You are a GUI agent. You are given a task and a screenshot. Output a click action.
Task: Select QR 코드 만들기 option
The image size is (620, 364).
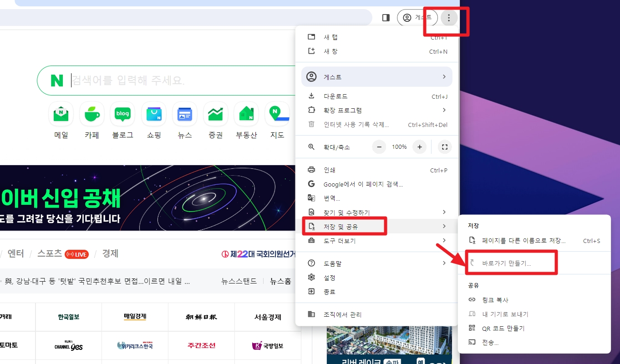[x=534, y=329]
